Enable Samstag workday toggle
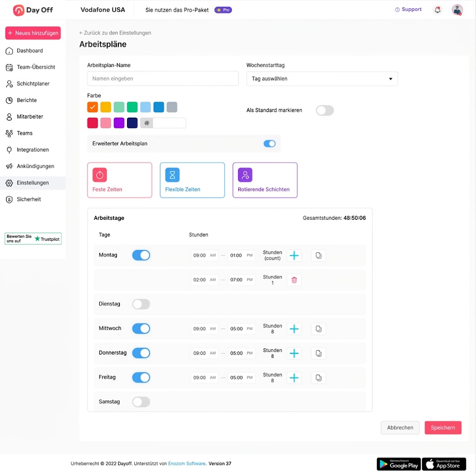476x474 pixels. (141, 402)
